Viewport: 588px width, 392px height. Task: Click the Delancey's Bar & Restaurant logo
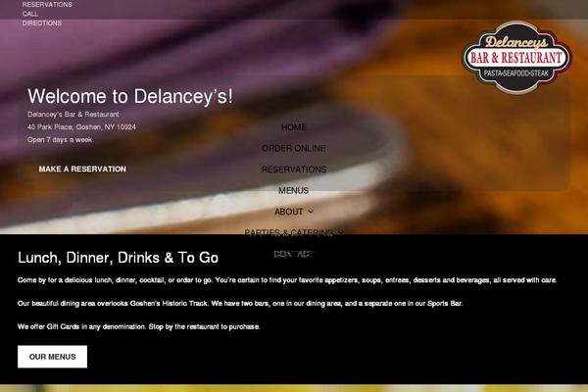516,57
